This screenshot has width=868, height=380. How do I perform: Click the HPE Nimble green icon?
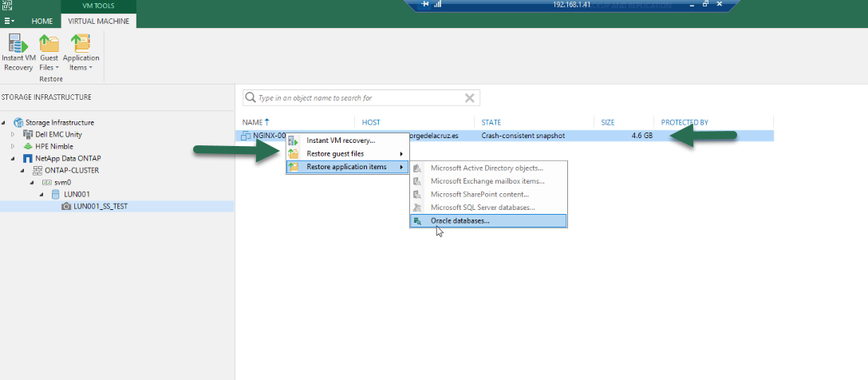pyautogui.click(x=28, y=146)
